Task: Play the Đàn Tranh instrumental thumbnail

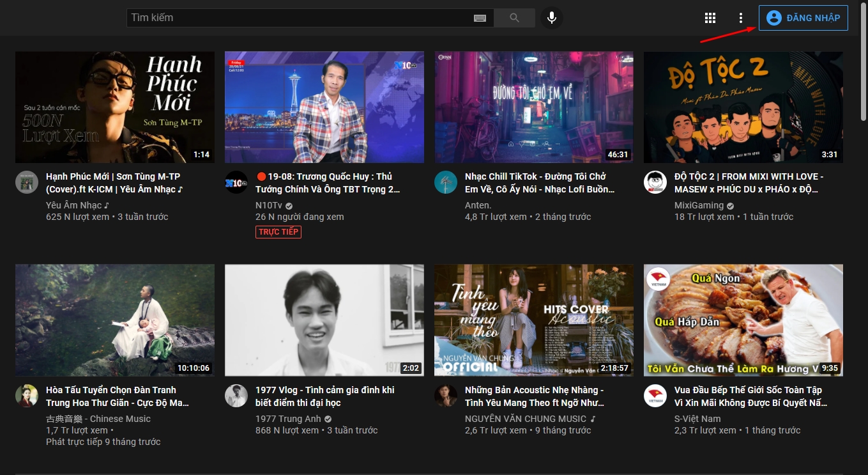Action: (115, 320)
